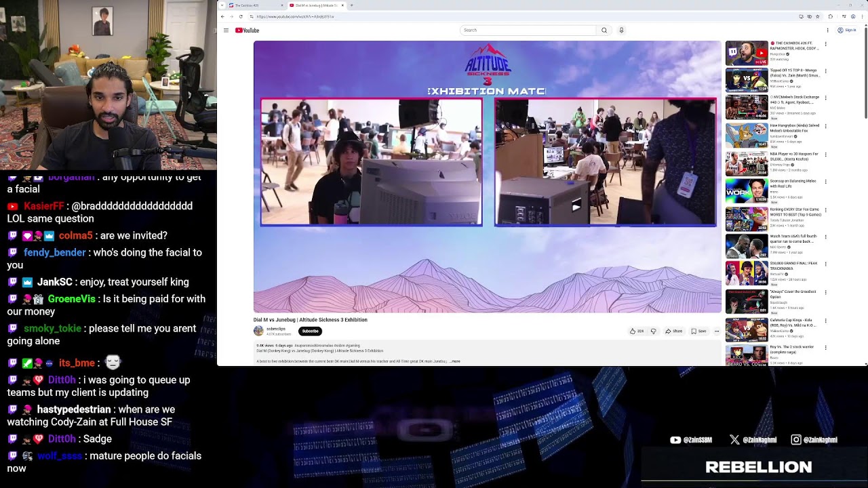Screen dimensions: 868x488
Task: Go to the YouTube home logo
Action: [248, 30]
